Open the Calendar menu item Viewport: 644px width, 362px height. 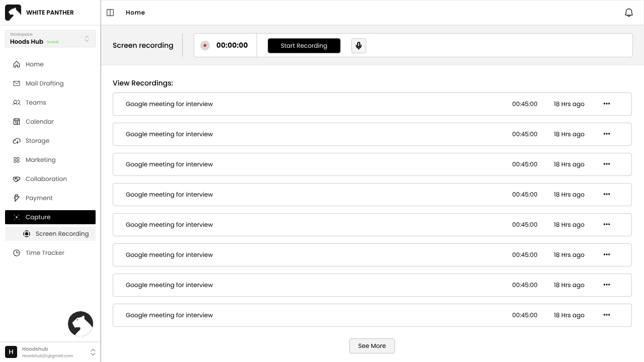tap(40, 122)
